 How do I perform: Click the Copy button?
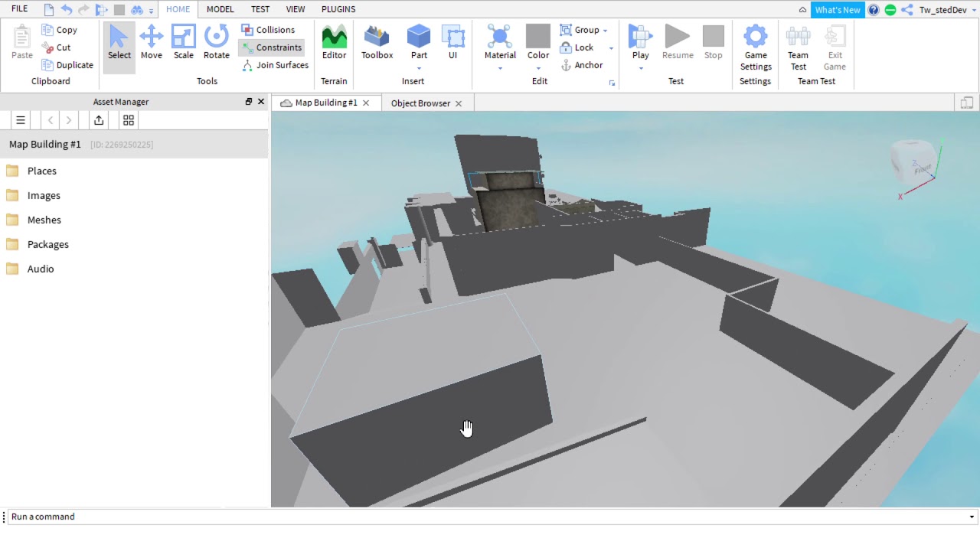[60, 30]
